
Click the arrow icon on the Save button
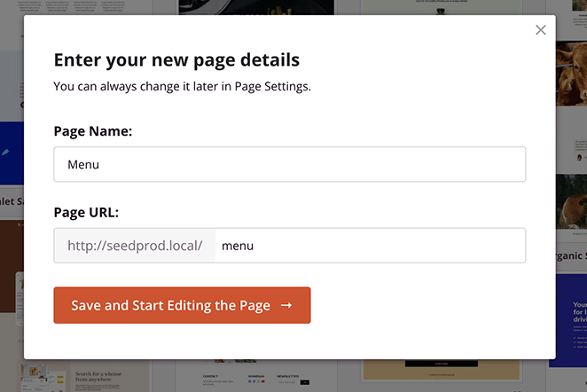click(x=286, y=305)
